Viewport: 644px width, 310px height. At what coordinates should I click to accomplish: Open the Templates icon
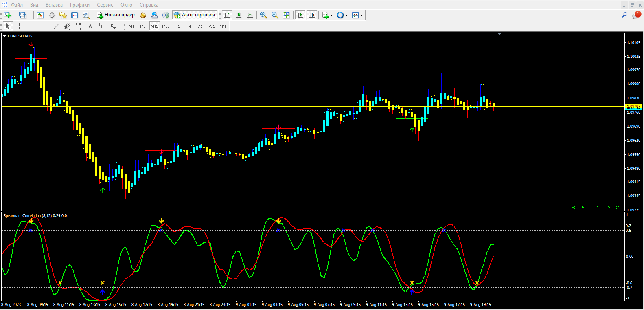pyautogui.click(x=355, y=15)
